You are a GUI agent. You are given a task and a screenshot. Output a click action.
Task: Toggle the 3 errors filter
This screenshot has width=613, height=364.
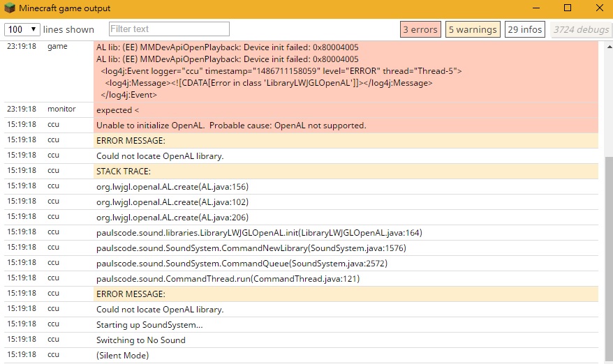(420, 29)
